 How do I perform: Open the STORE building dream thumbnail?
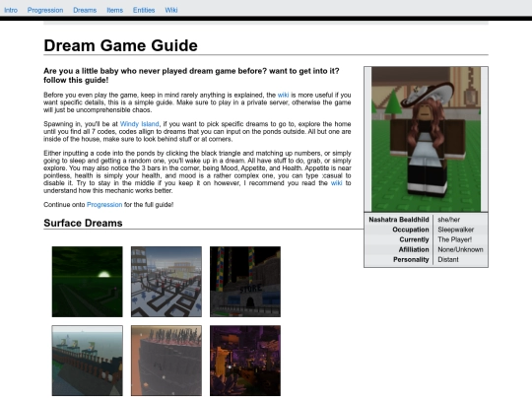pyautogui.click(x=245, y=282)
